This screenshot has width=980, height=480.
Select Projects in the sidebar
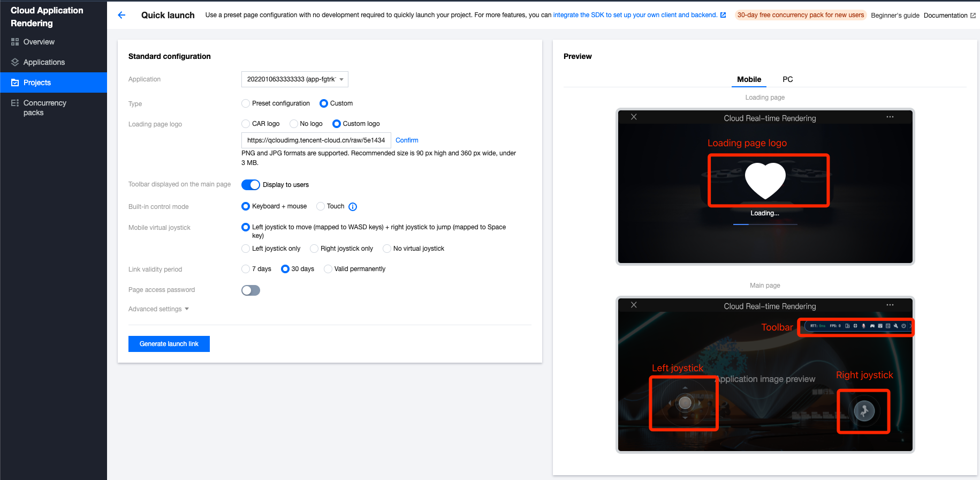pos(54,82)
